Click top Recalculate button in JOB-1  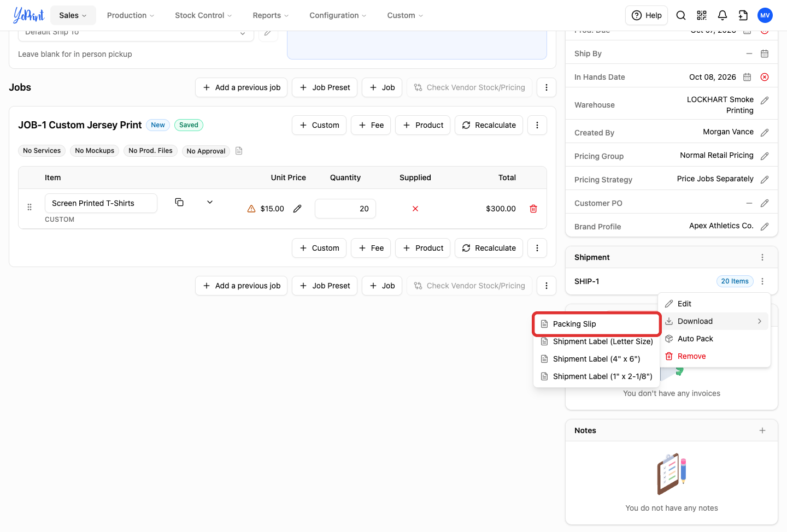tap(489, 125)
